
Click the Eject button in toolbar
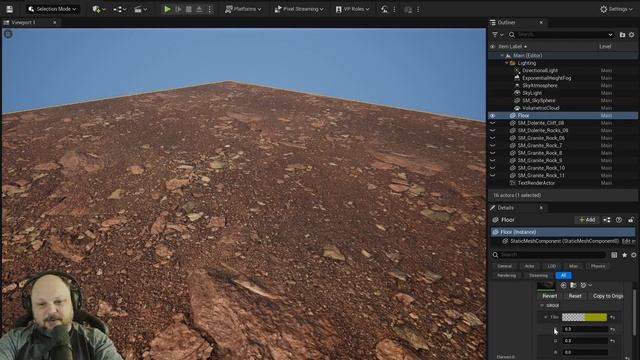(x=199, y=9)
